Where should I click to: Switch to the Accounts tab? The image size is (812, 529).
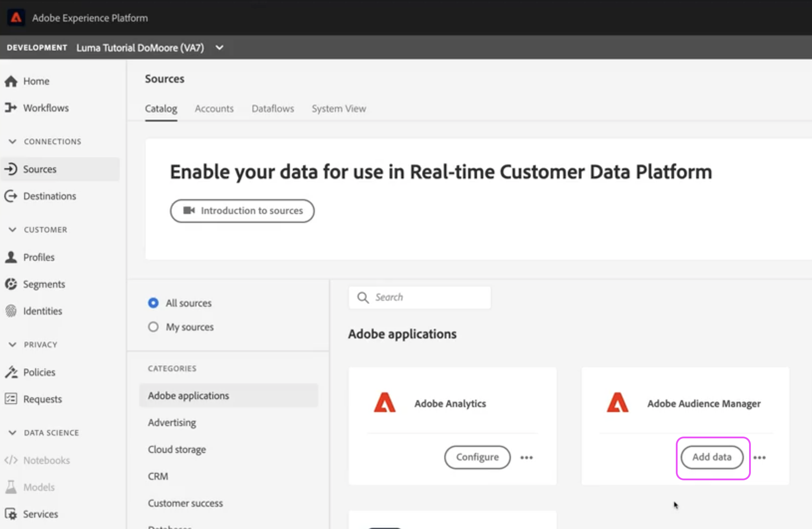tap(214, 108)
